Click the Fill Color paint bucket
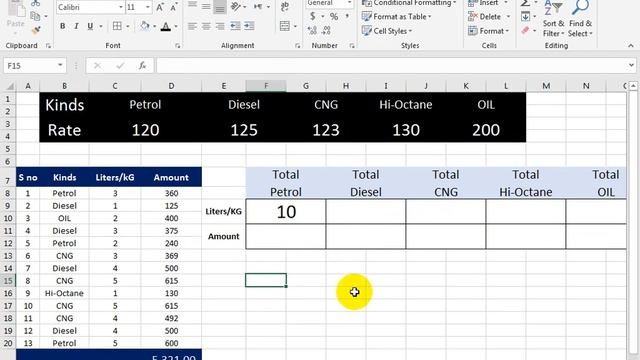 click(144, 27)
